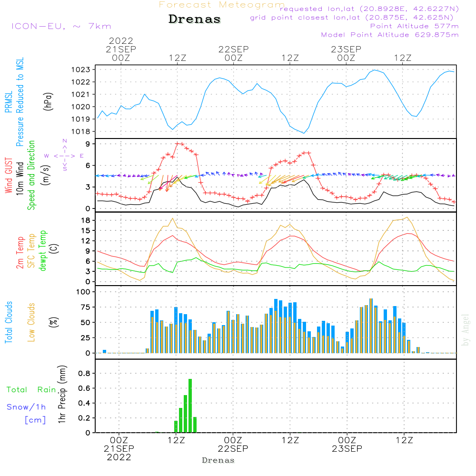Select the "1018" pressure tick value
Image resolution: width=476 pixels, height=476 pixels.
tap(81, 131)
